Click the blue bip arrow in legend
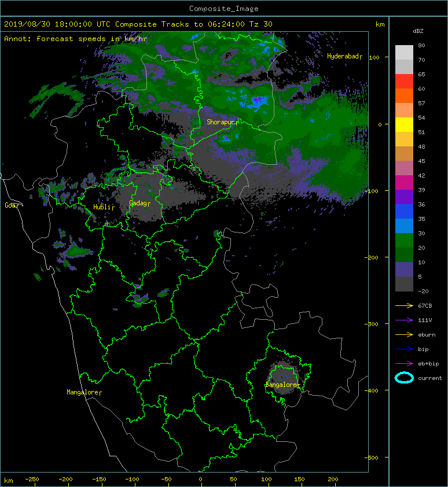This screenshot has width=448, height=487. (x=404, y=349)
